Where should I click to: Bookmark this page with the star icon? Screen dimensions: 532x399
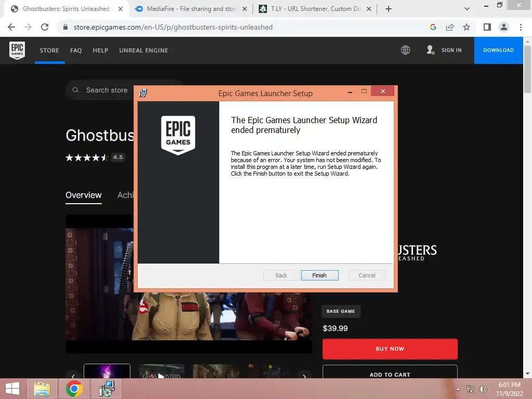click(x=467, y=27)
